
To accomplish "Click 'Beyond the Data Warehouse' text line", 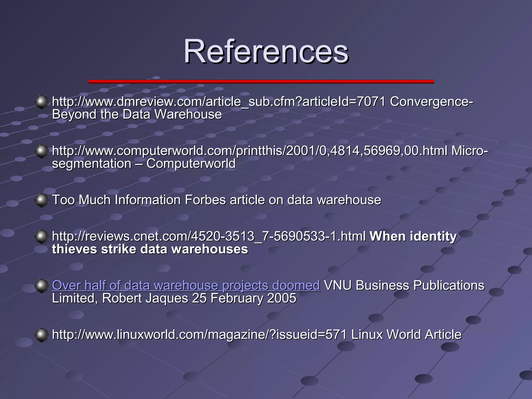I will [137, 114].
